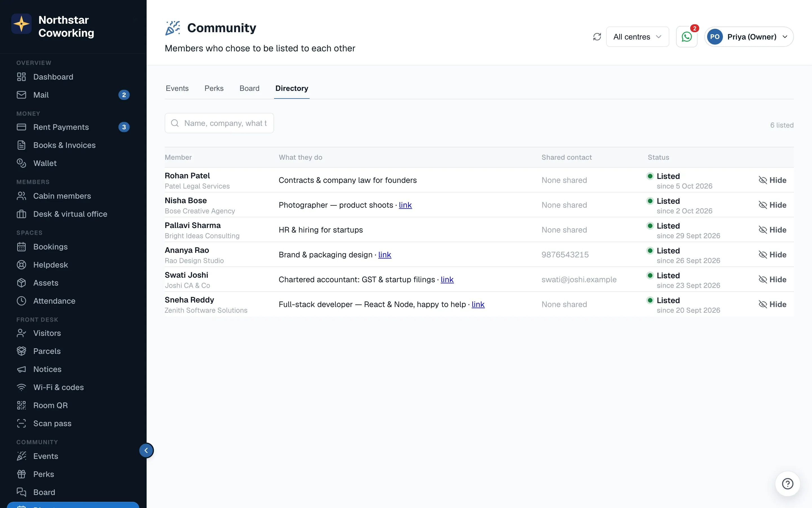Click the member name Sneha Reddy

coord(189,300)
